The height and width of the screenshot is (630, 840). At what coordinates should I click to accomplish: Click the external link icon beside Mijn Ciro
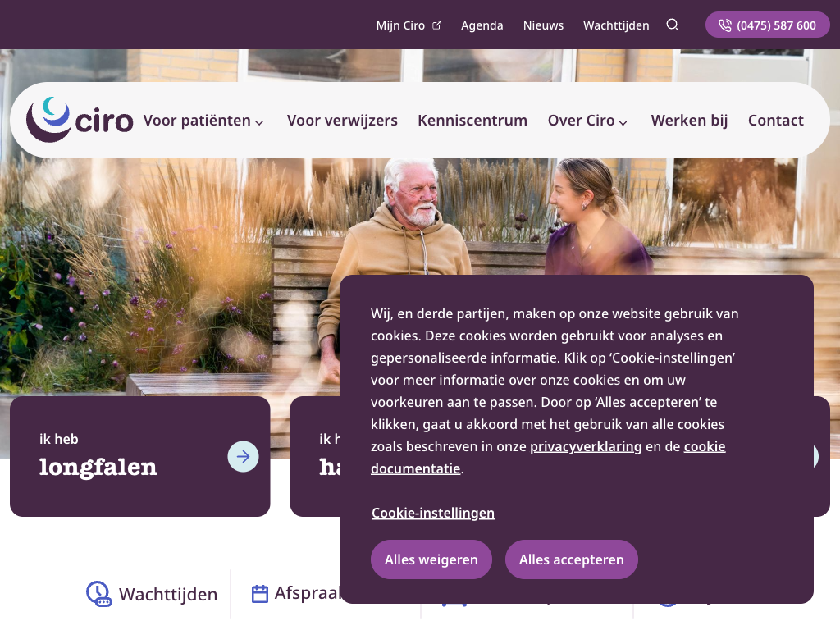click(436, 25)
